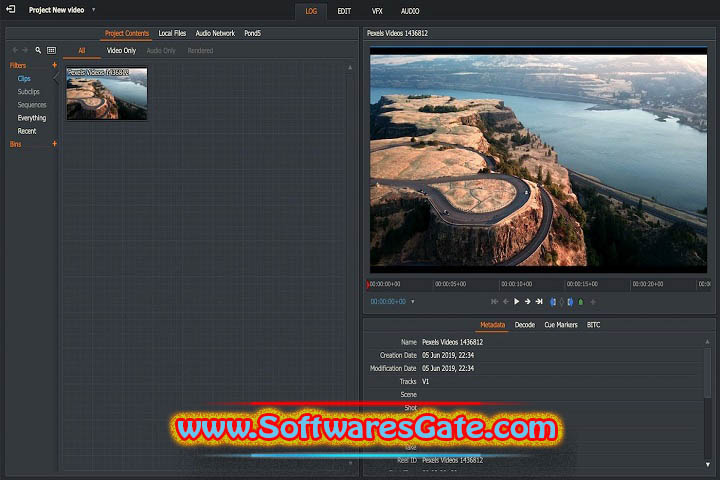Open the AUDIO workspace tab

[x=410, y=11]
